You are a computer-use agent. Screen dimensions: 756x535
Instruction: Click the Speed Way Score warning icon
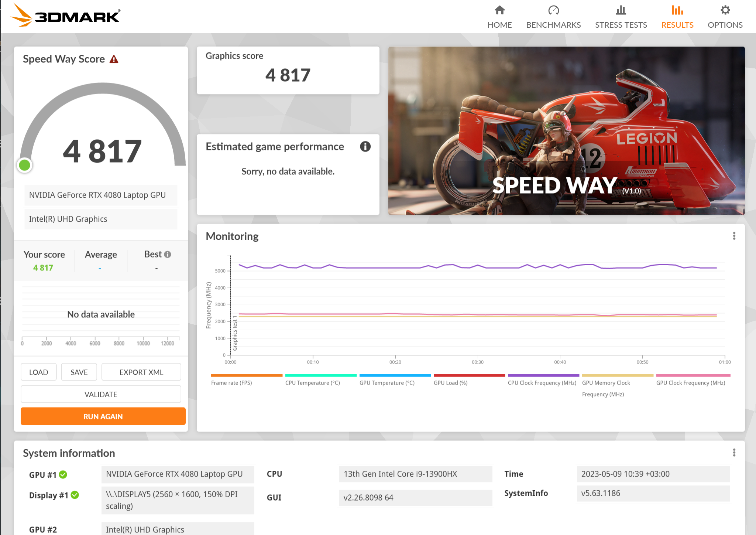(114, 59)
